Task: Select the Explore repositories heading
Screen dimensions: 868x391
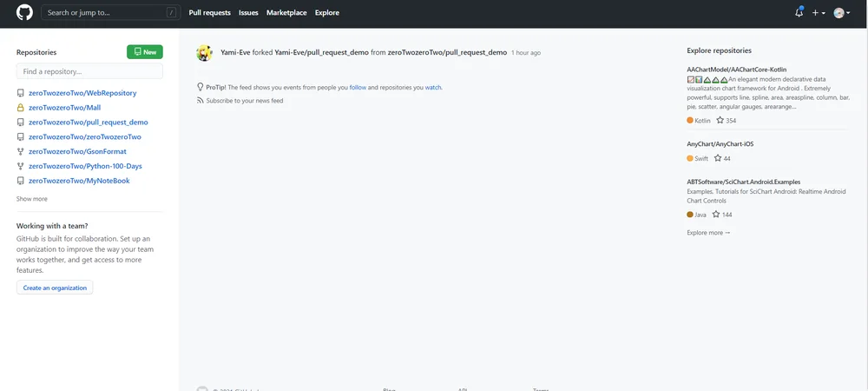Action: (x=719, y=50)
